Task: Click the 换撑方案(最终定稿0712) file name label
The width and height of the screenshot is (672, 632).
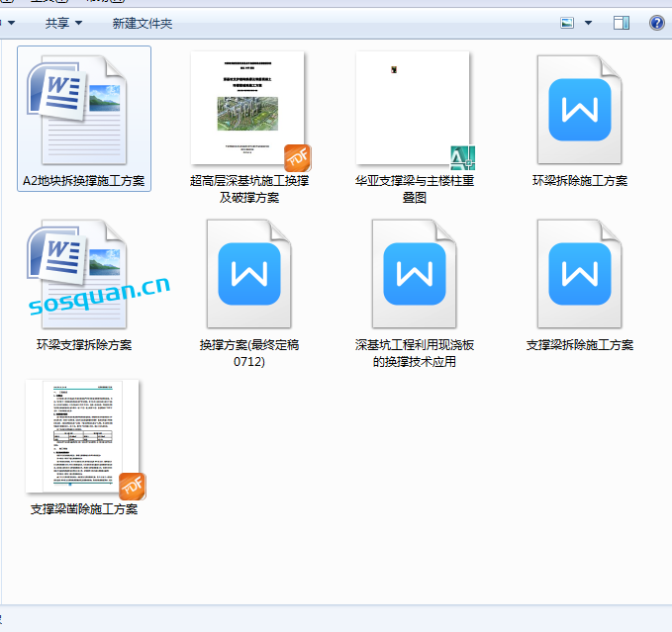Action: [x=248, y=353]
